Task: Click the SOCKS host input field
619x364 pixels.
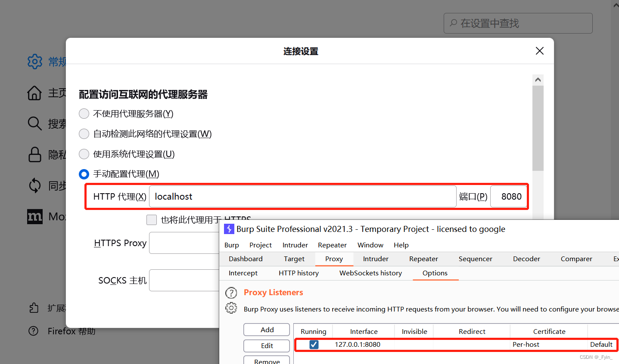Action: 184,281
